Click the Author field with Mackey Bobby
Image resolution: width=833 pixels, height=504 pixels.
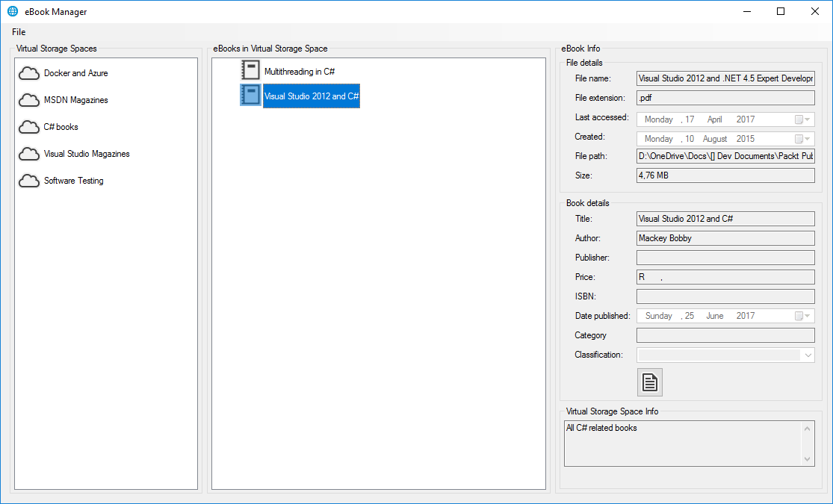(725, 238)
